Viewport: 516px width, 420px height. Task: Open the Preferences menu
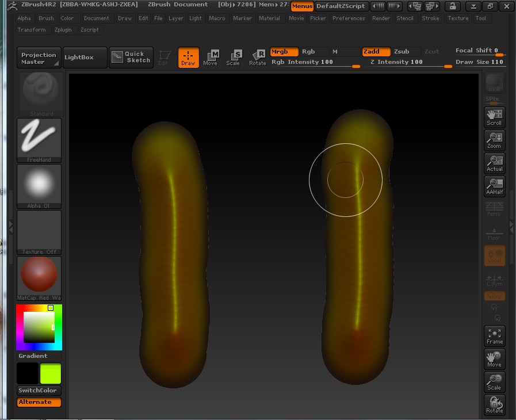tap(349, 18)
